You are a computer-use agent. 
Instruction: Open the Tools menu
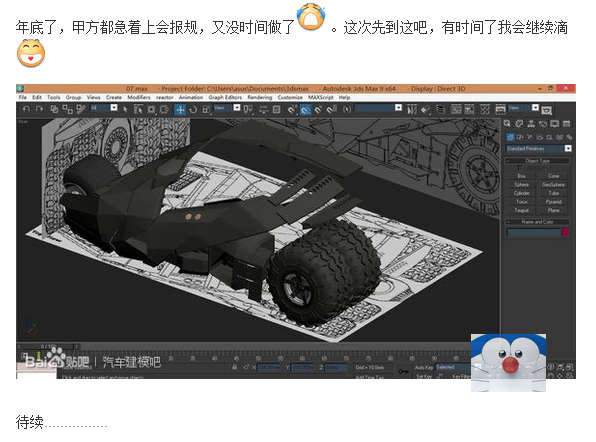tap(54, 97)
